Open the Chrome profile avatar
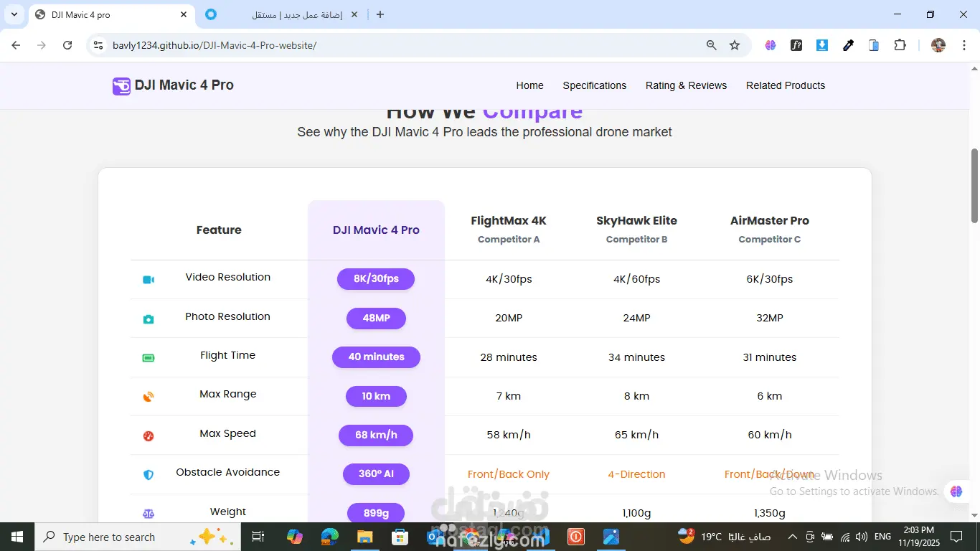Viewport: 980px width, 551px height. [x=938, y=45]
